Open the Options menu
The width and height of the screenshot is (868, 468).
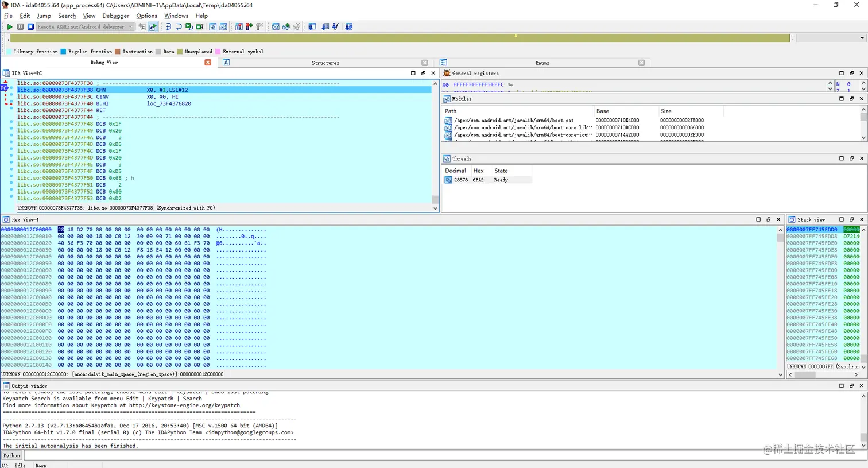tap(146, 16)
